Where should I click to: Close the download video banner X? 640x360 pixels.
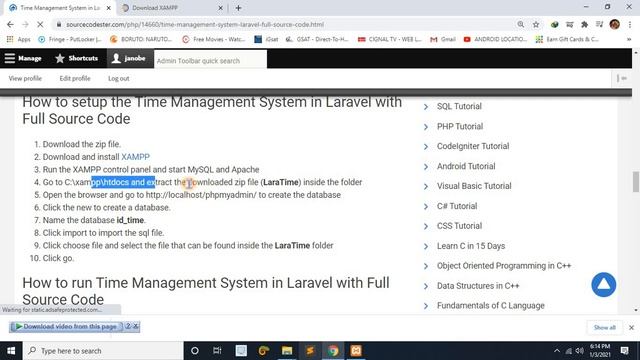click(136, 326)
